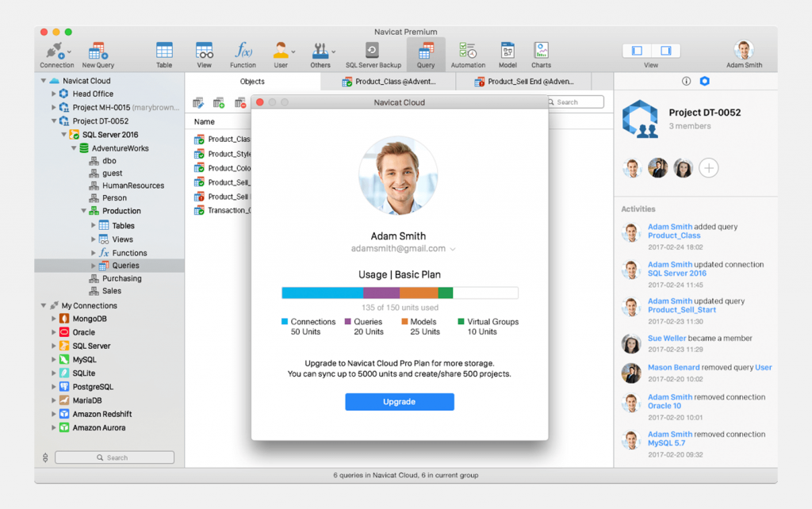The height and width of the screenshot is (509, 812).
Task: Click the sidebar Search field
Action: click(114, 457)
